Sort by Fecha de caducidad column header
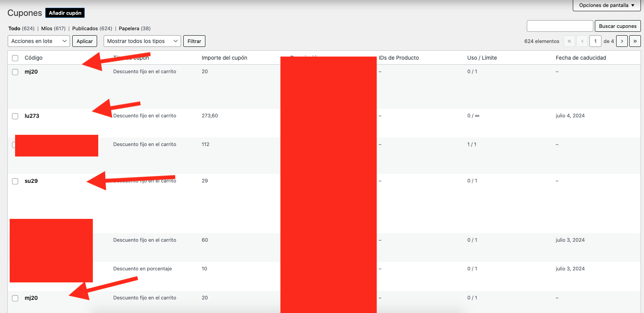 [x=581, y=58]
